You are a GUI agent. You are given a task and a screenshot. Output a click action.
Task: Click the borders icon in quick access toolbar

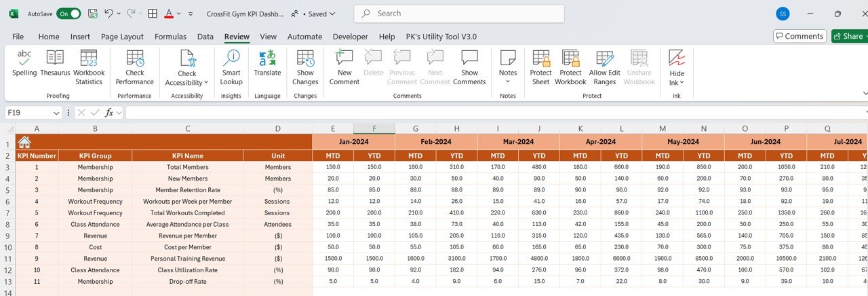pyautogui.click(x=153, y=14)
